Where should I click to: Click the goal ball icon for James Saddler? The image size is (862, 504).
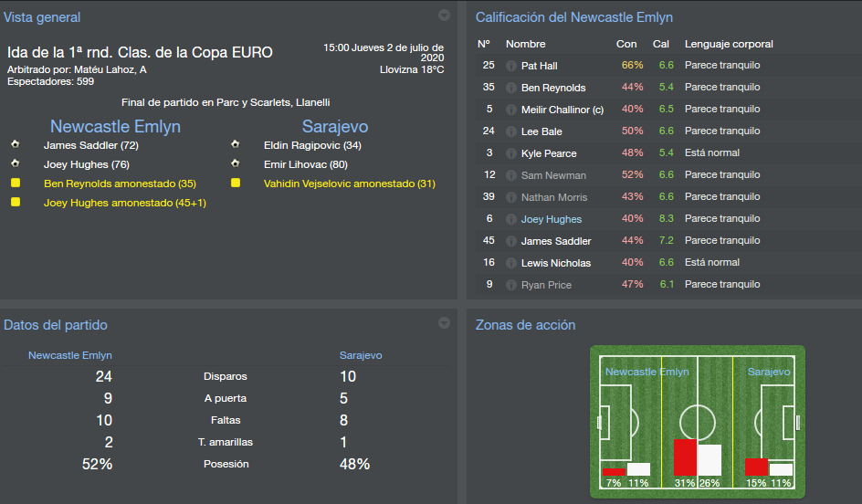[16, 145]
